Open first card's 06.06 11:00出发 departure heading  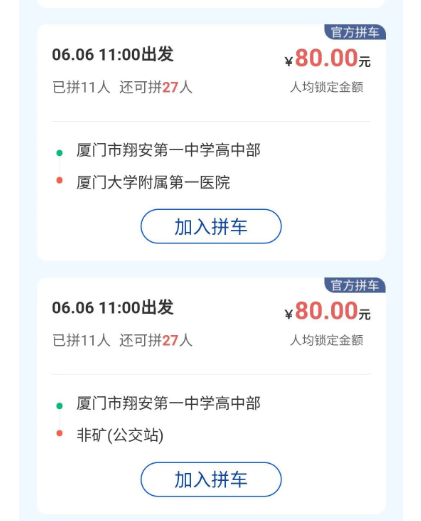(x=113, y=54)
